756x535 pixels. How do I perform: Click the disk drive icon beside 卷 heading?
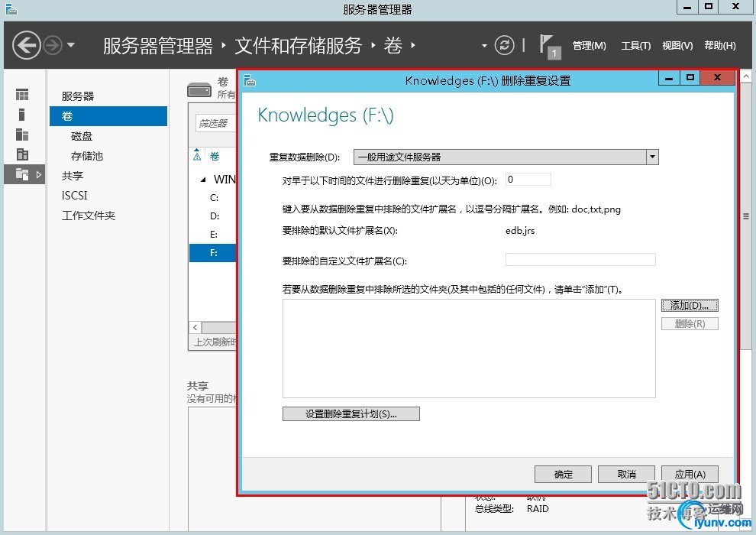(199, 90)
